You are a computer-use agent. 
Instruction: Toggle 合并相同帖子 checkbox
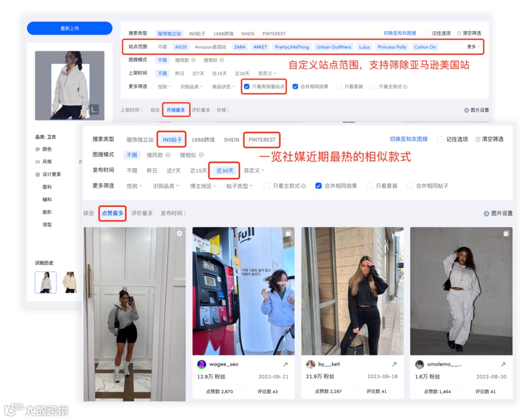410,186
